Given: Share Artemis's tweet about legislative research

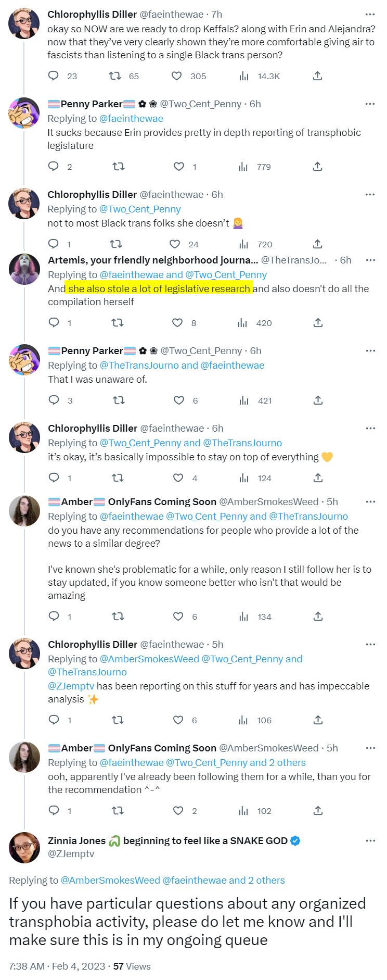Looking at the screenshot, I should 318,323.
